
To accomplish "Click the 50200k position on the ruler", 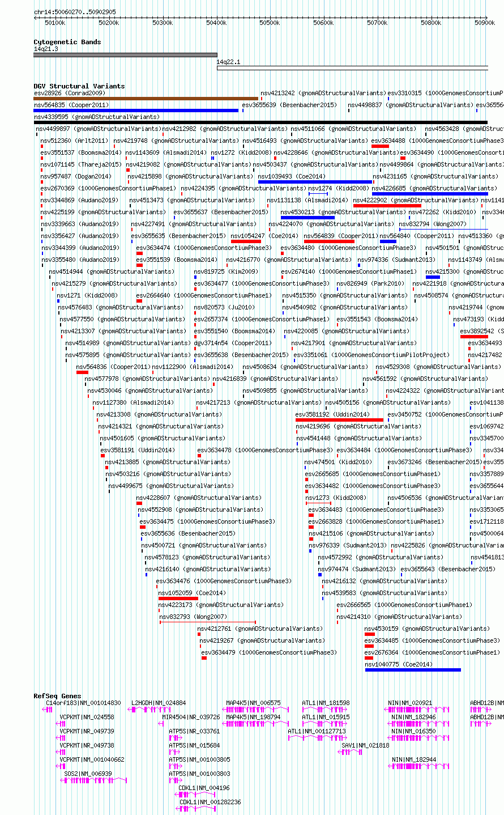I will point(109,23).
